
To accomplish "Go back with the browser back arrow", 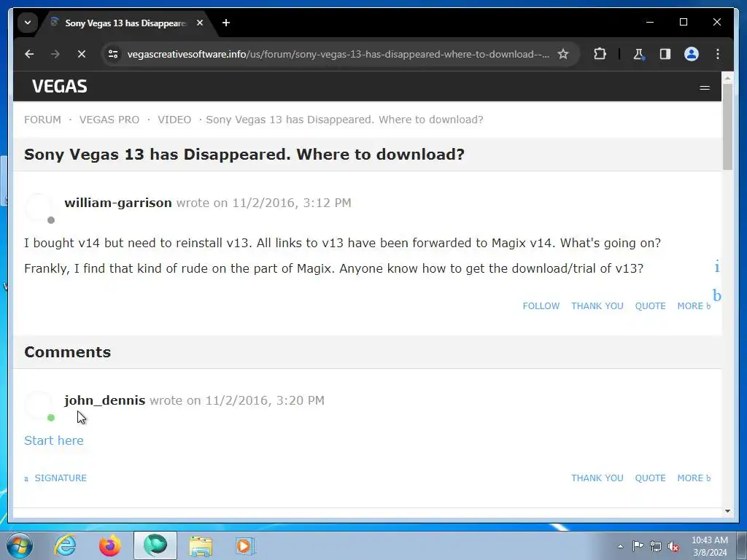I will pyautogui.click(x=29, y=54).
